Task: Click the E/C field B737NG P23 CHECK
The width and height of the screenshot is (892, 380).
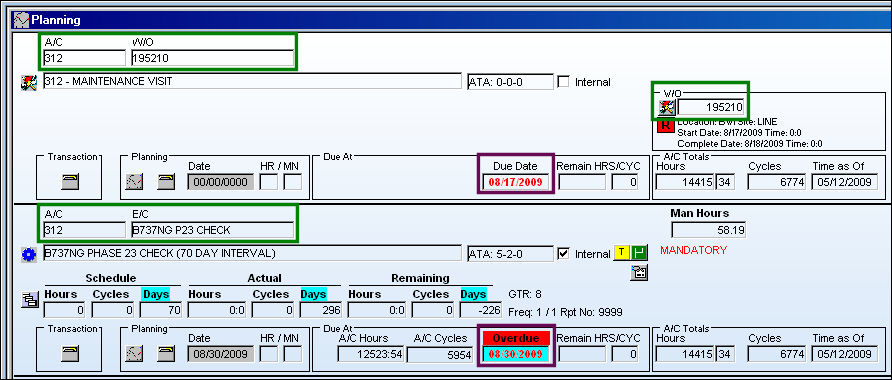Action: coord(212,230)
